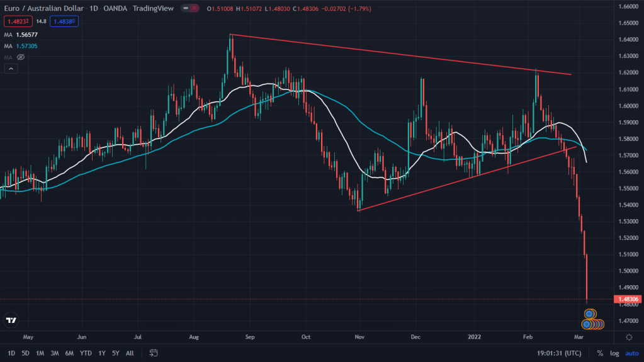
Task: Select the 5D time range
Action: tap(25, 353)
